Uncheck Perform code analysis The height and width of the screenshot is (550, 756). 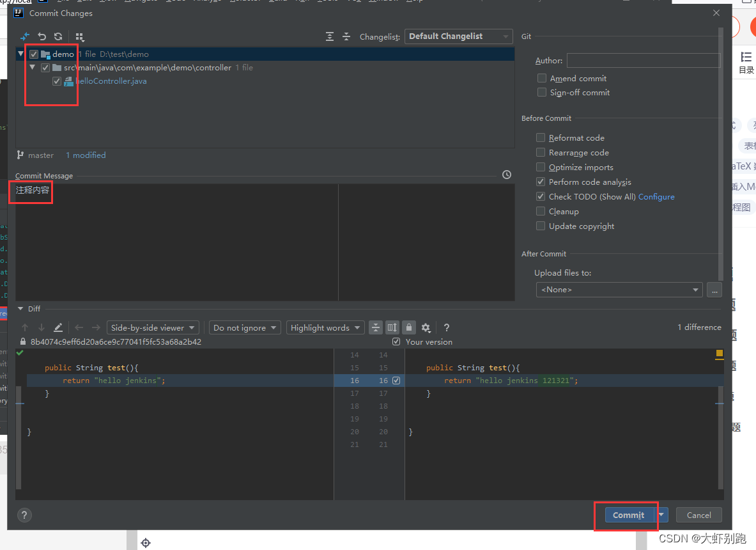(x=541, y=182)
